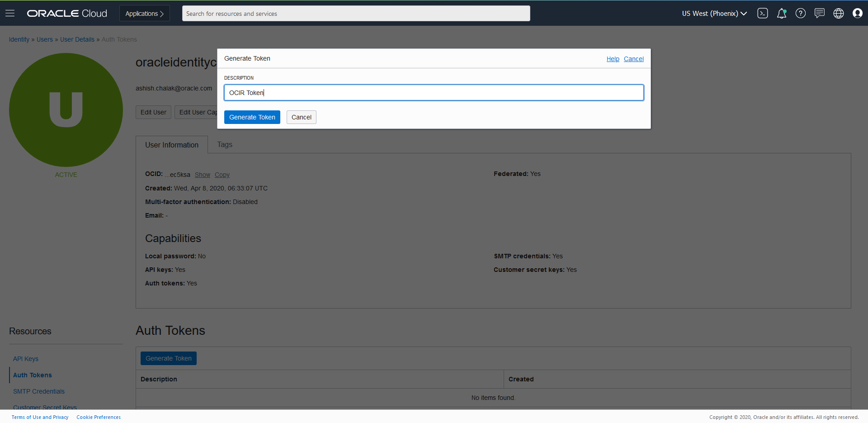Open the announcements bell icon
This screenshot has height=423, width=868.
click(782, 14)
